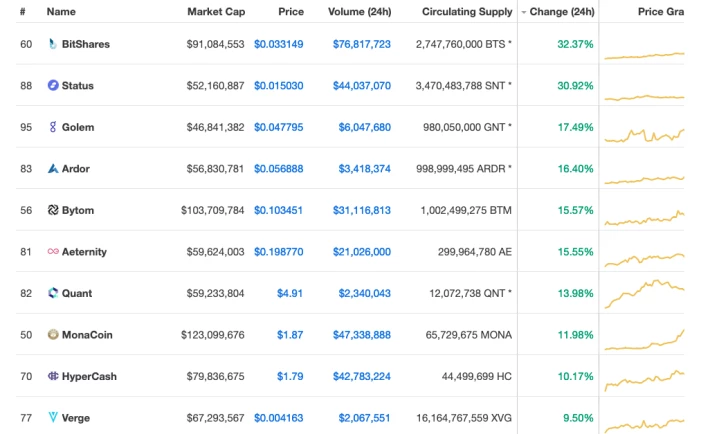
Task: Sort table by Price header
Action: 291,12
